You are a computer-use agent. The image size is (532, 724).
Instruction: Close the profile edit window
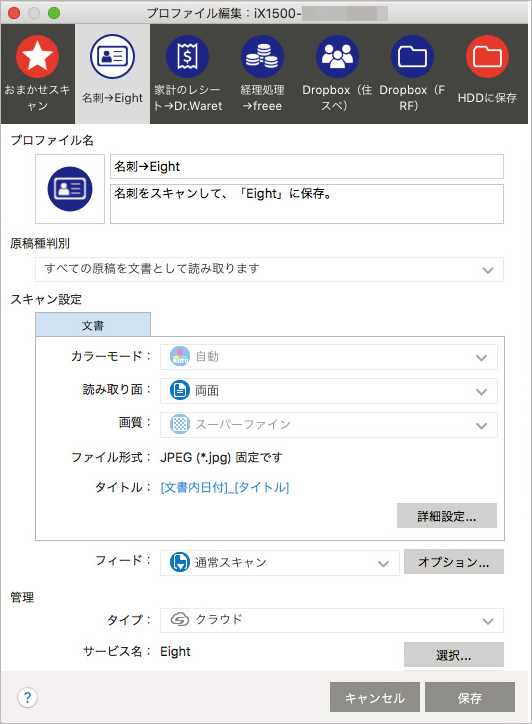[x=14, y=13]
